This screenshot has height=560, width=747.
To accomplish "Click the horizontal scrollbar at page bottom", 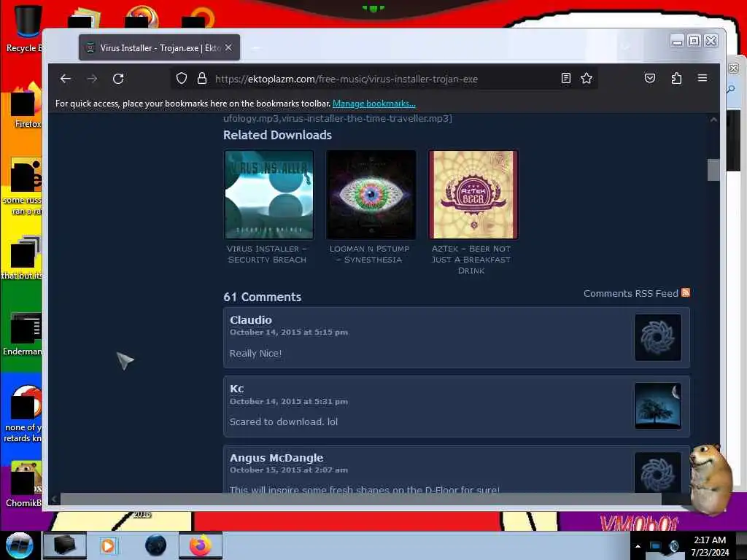I will coord(360,499).
